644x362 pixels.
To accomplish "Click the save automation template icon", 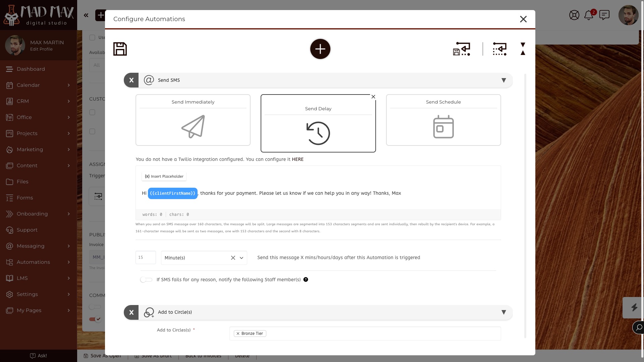I will pyautogui.click(x=461, y=49).
